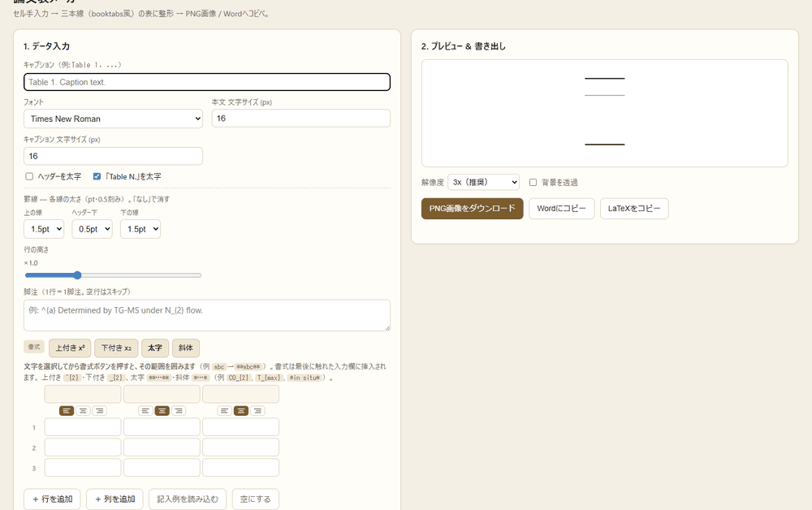Image resolution: width=812 pixels, height=510 pixels.
Task: Focus row 1 first column cell
Action: pos(83,427)
